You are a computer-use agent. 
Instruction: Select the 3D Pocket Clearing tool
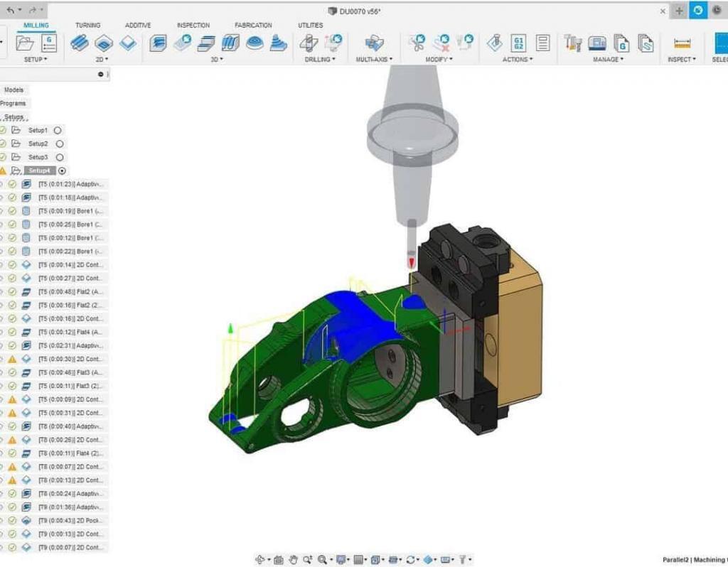183,43
